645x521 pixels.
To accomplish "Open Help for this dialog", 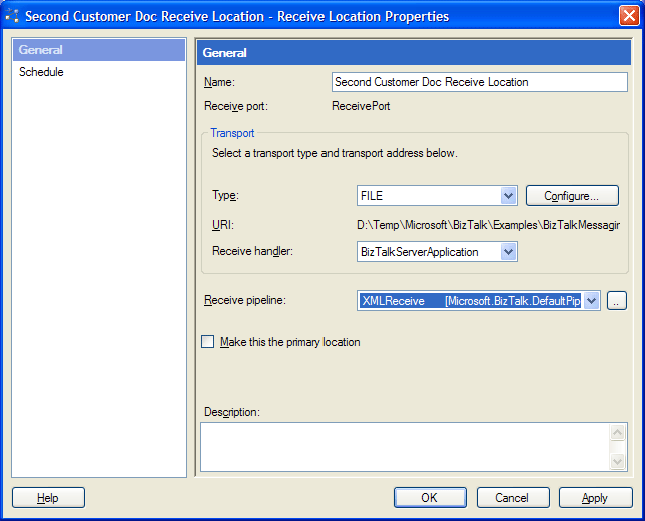I will (x=48, y=497).
